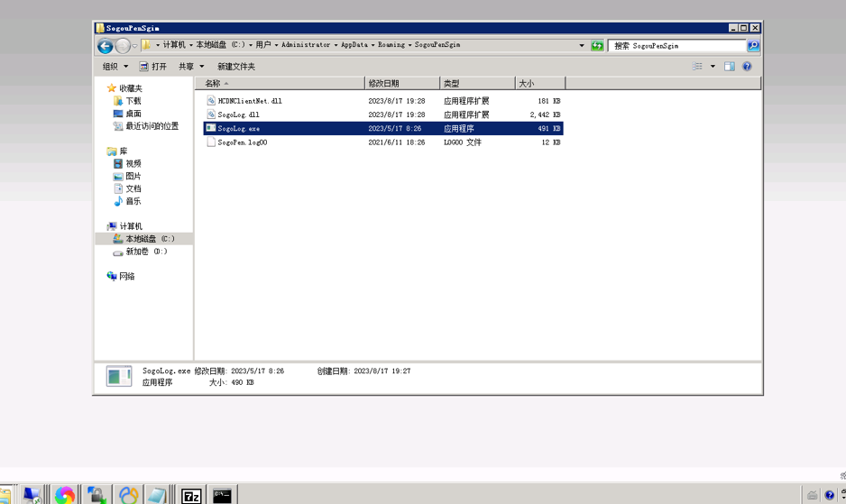Click the HCDNClientNet.dll file icon

tap(211, 100)
